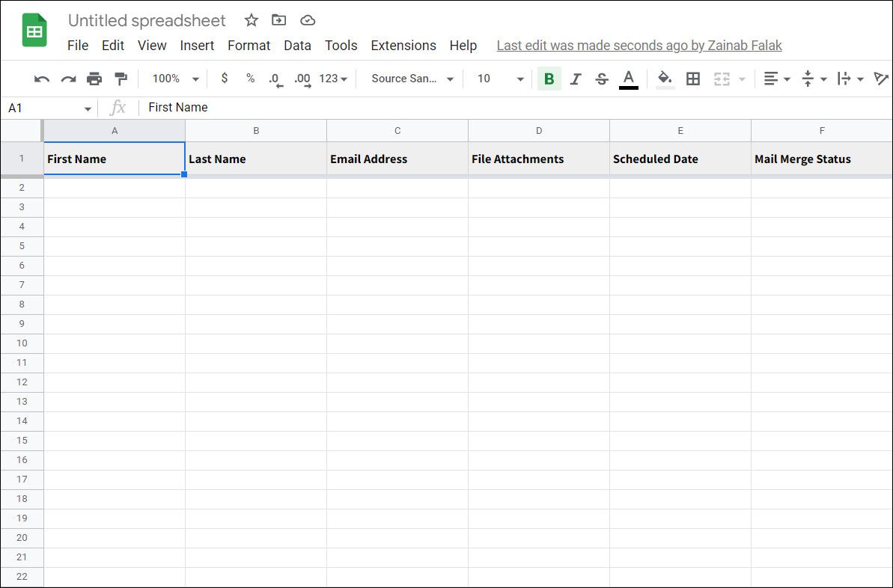Select the Last Name cell
The width and height of the screenshot is (893, 588).
(x=256, y=159)
